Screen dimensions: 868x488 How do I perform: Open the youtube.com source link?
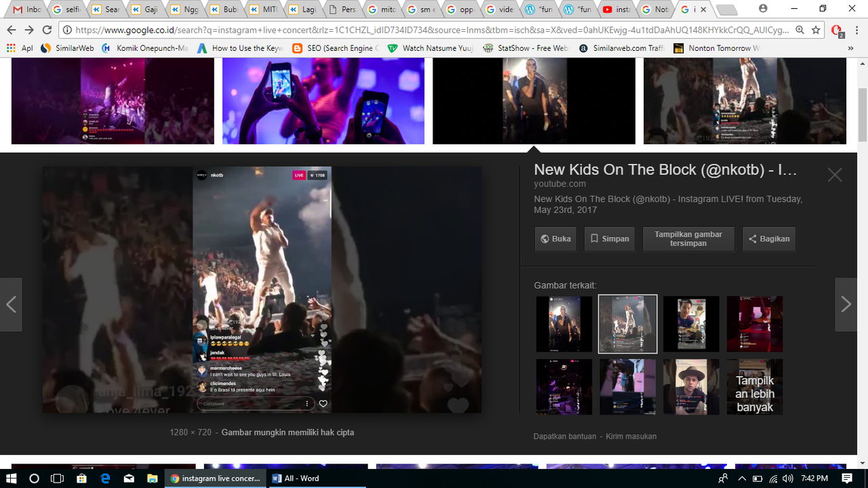click(560, 184)
